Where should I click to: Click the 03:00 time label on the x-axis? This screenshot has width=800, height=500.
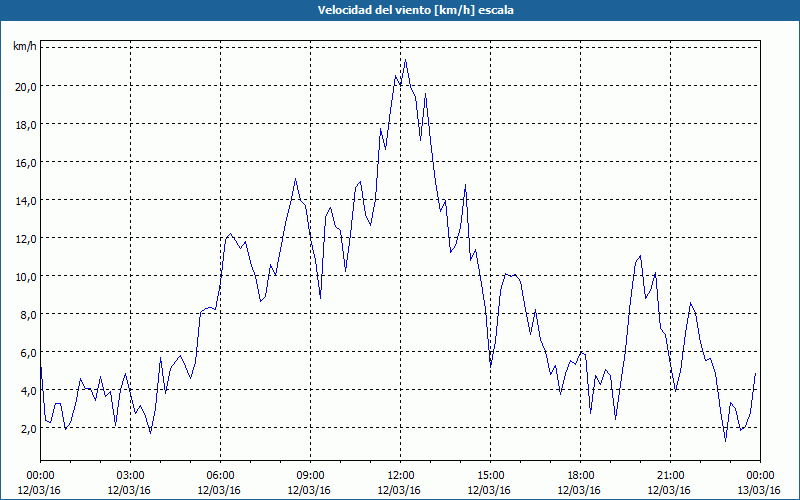tap(131, 476)
